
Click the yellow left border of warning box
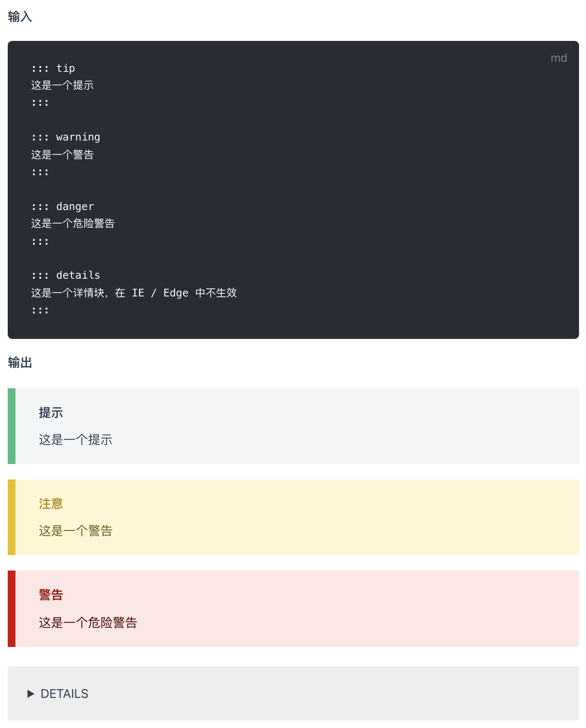12,517
